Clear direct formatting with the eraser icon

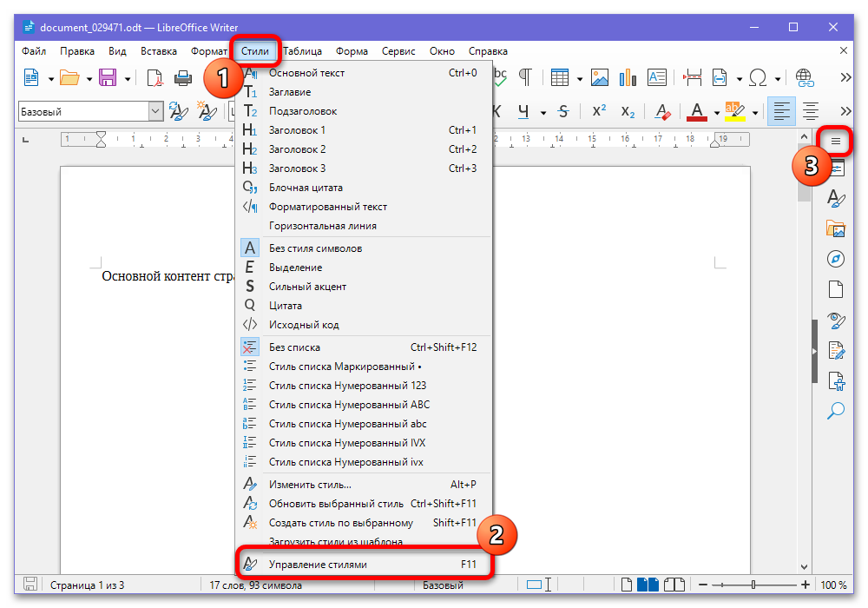(662, 111)
